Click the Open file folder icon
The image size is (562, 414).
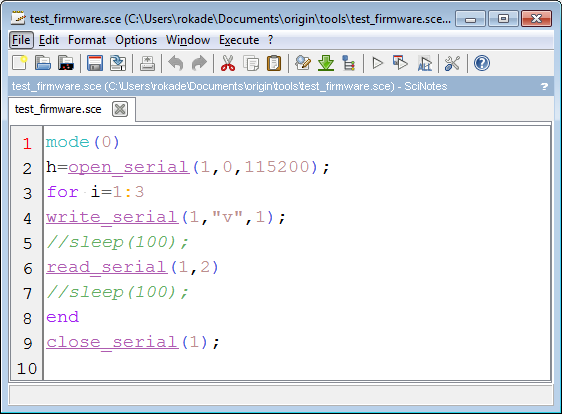43,63
